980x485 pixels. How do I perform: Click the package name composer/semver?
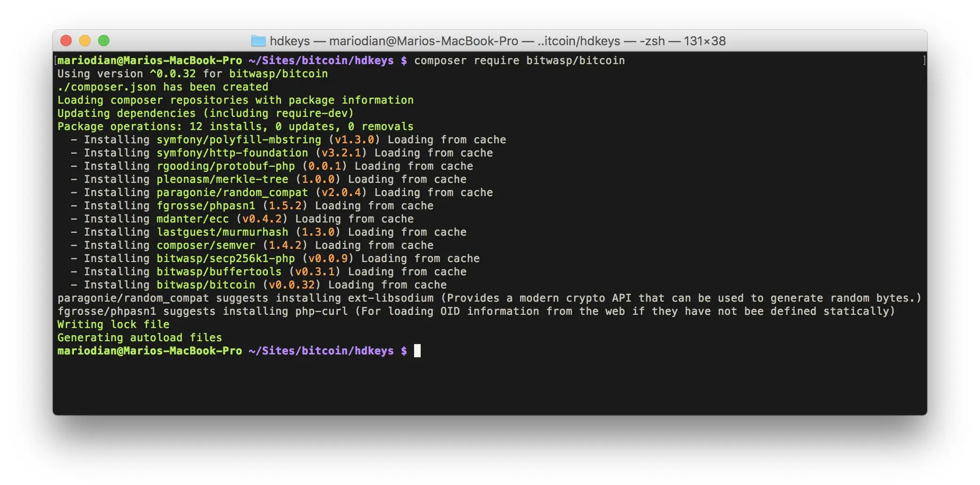206,245
